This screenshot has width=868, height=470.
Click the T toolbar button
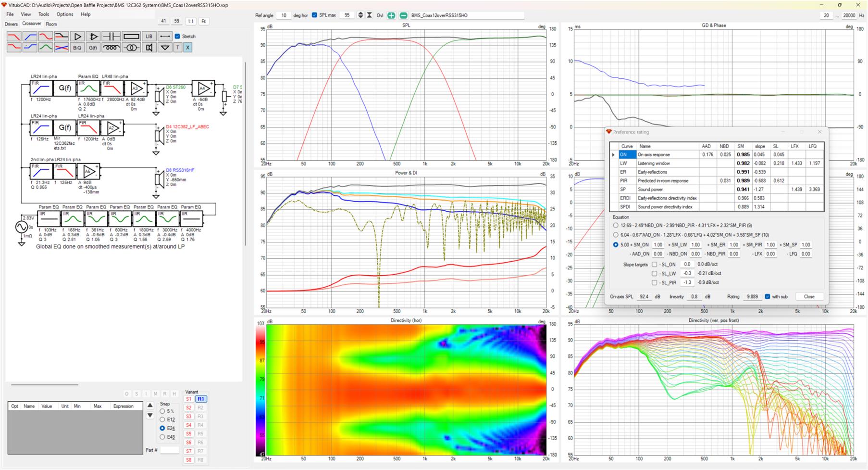click(x=178, y=48)
